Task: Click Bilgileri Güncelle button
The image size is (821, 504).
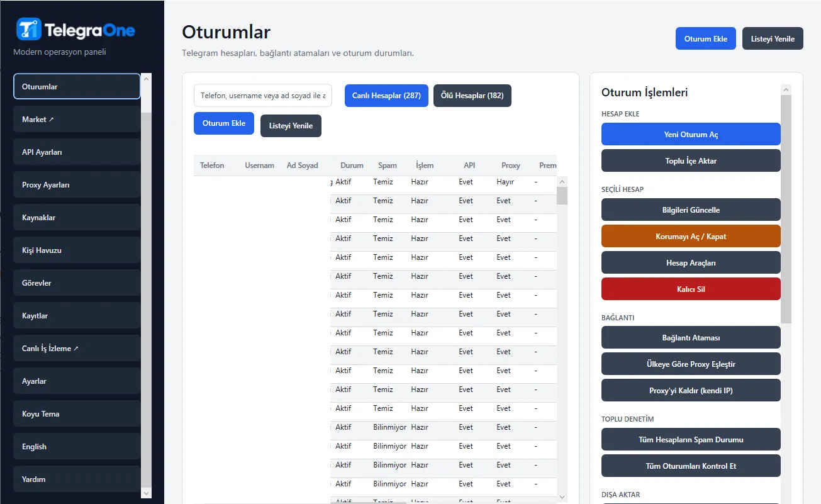Action: click(691, 210)
